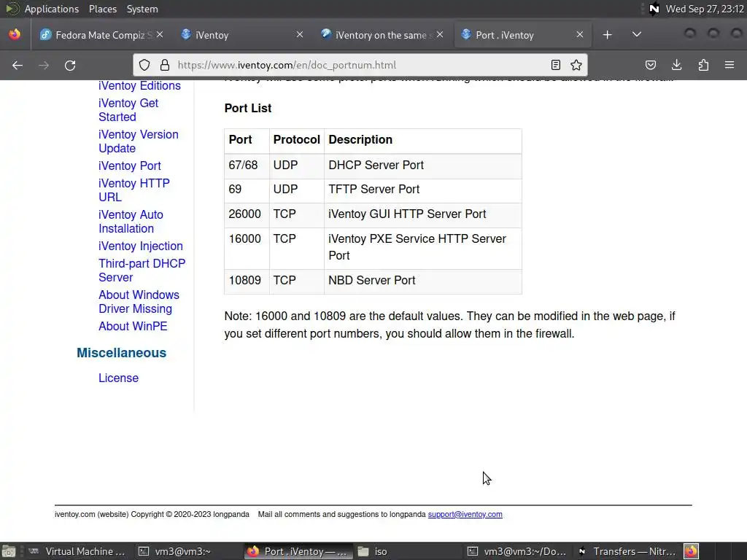Open the extensions puzzle icon
This screenshot has width=747, height=560.
click(703, 65)
